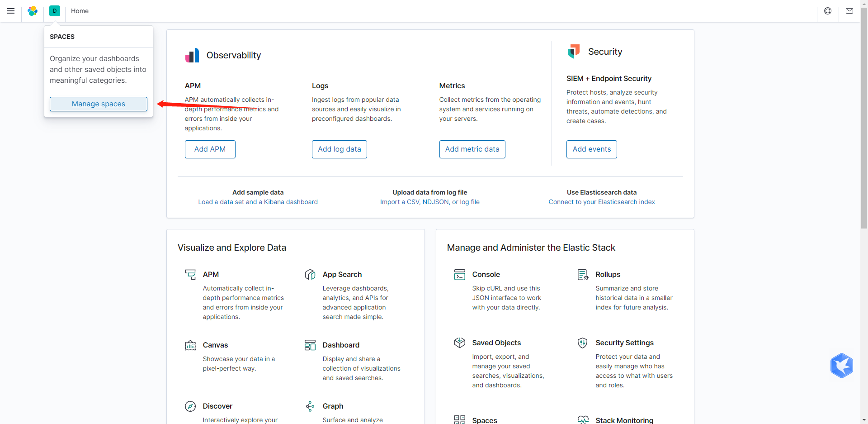Click the APM icon in Visualize section
The width and height of the screenshot is (868, 424).
coord(190,274)
